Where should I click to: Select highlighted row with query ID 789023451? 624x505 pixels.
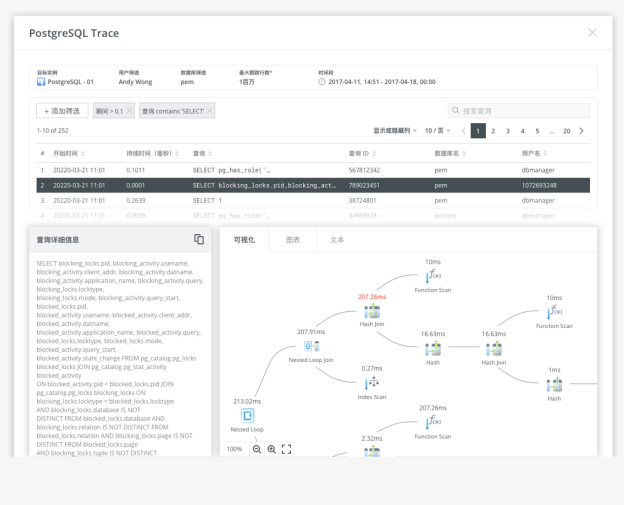click(313, 185)
